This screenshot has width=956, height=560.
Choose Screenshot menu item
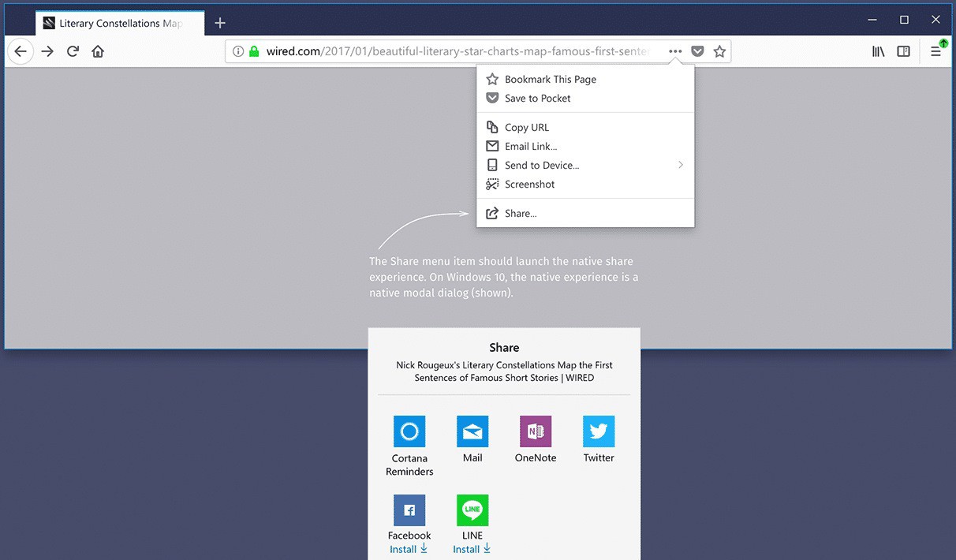click(x=585, y=184)
